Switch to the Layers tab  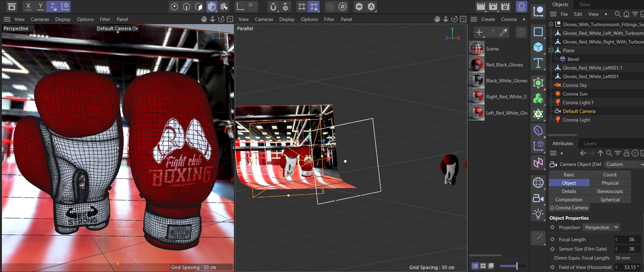(590, 144)
